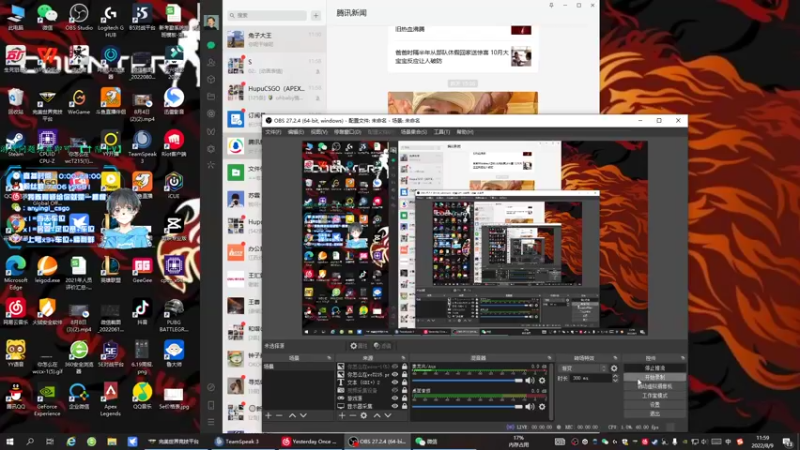800x450 pixels.
Task: Open OBS 场景集合(S) menu
Action: (413, 132)
